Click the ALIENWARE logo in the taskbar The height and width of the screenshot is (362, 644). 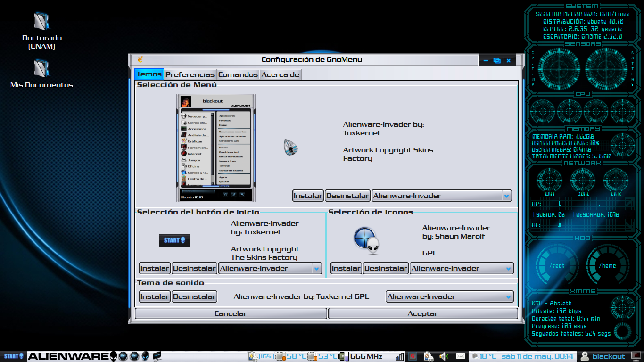coord(72,356)
